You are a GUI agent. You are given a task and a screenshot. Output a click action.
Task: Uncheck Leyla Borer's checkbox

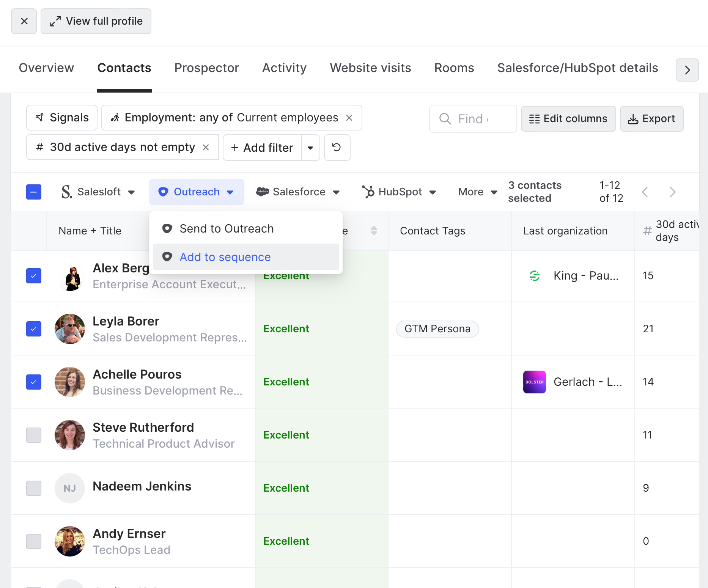tap(34, 329)
